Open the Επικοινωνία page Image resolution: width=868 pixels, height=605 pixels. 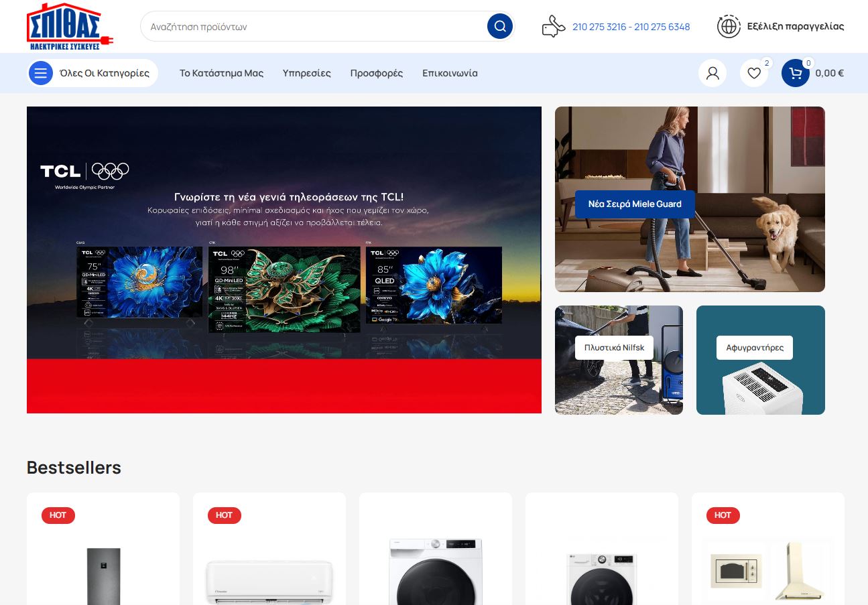tap(450, 73)
